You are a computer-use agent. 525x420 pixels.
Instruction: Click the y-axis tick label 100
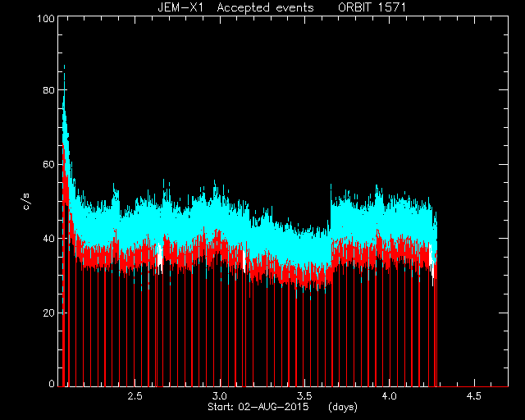(46, 18)
